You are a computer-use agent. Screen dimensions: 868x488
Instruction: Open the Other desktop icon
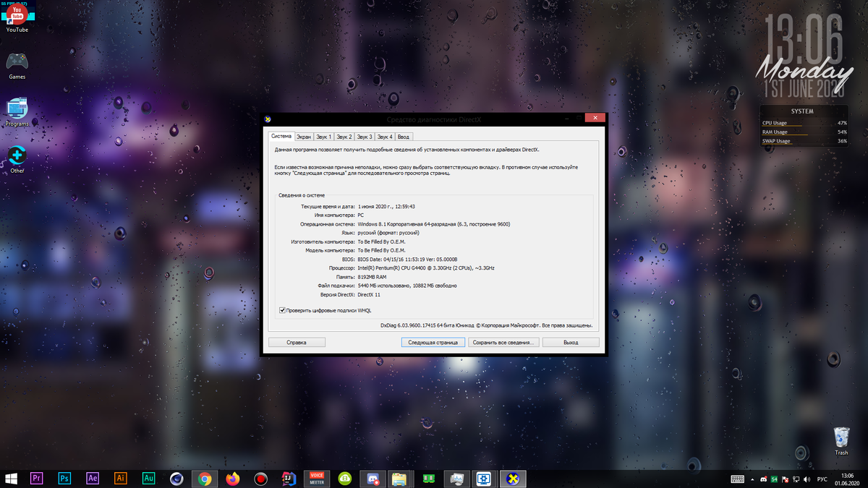17,160
